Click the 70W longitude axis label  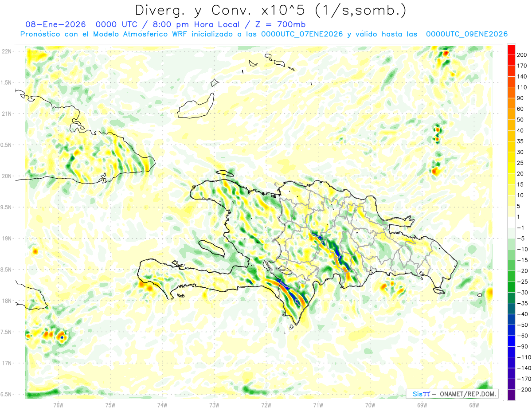tap(370, 405)
